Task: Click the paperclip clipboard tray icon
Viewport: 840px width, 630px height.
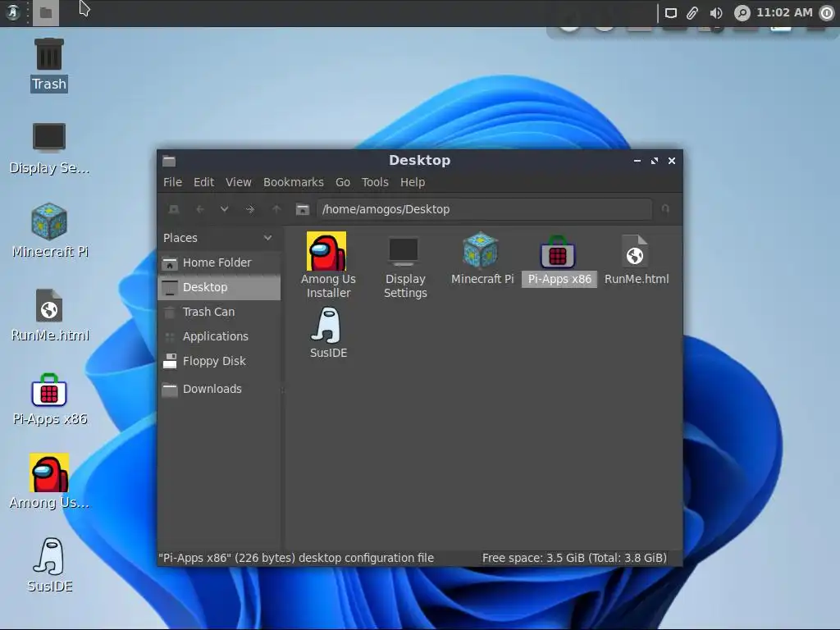Action: (x=692, y=13)
